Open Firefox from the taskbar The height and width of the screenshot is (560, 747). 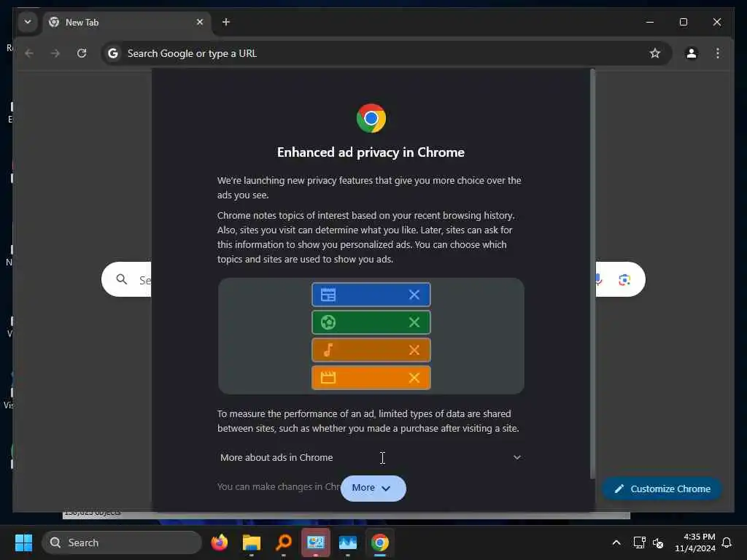coord(219,542)
